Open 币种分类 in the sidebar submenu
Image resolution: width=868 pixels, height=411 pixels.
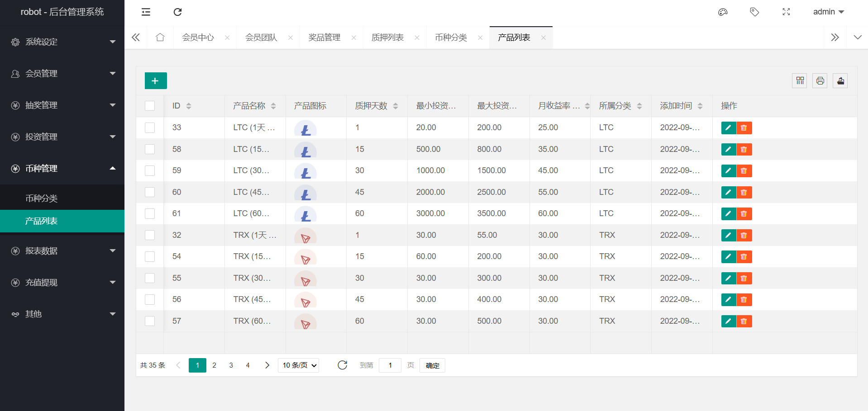42,198
